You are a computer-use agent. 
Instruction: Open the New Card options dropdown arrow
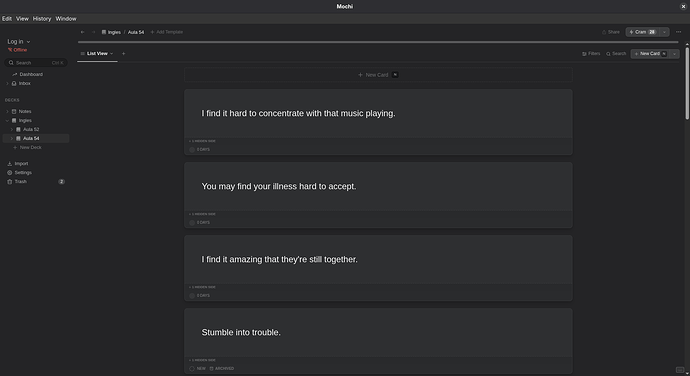(x=675, y=54)
